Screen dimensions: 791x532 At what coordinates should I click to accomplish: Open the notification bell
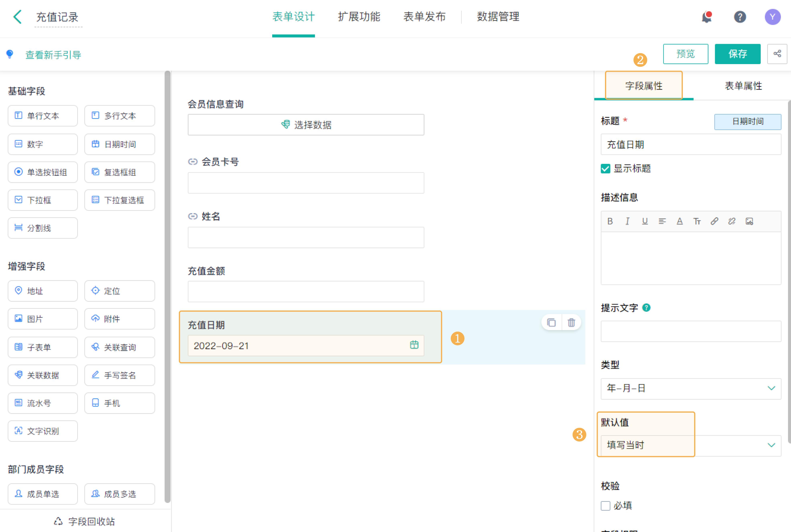[x=707, y=17]
